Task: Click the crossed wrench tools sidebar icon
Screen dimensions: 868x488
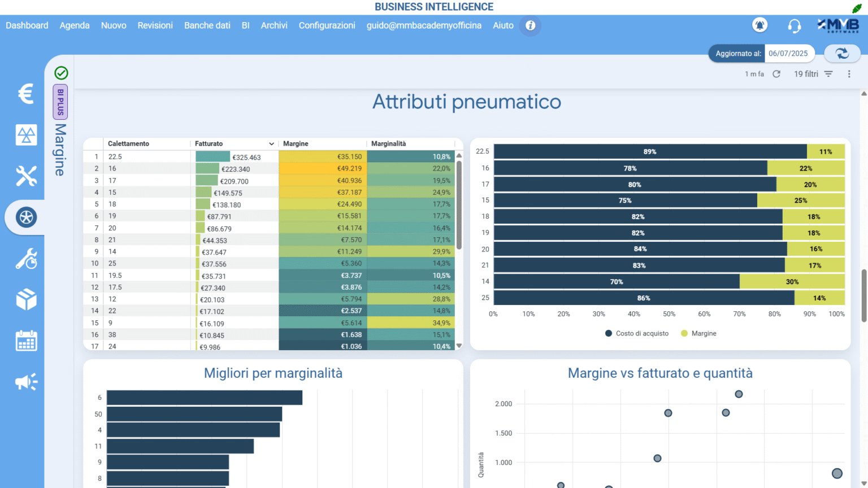Action: point(26,176)
